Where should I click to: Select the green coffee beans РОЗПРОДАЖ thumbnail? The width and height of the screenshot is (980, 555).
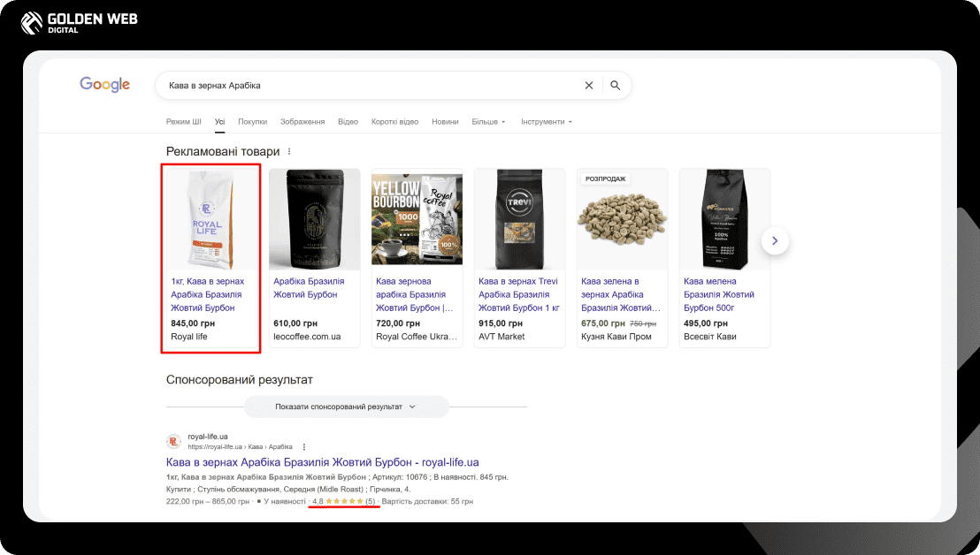click(x=622, y=218)
